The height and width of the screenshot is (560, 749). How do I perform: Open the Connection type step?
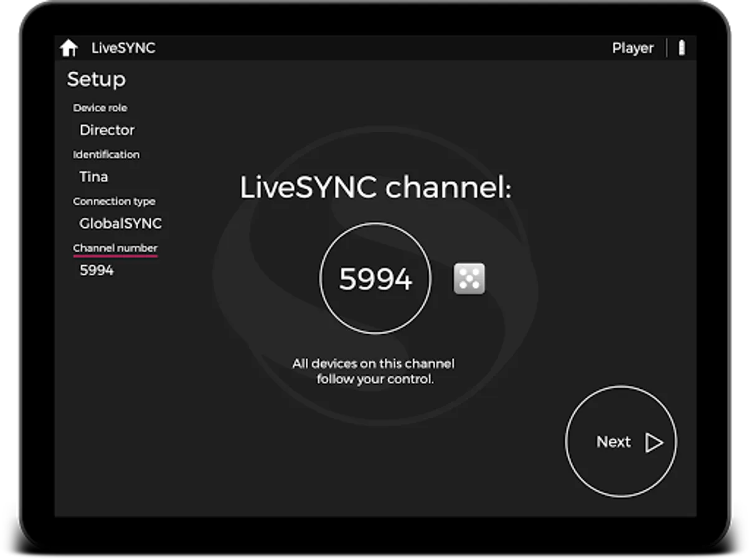pos(114,201)
